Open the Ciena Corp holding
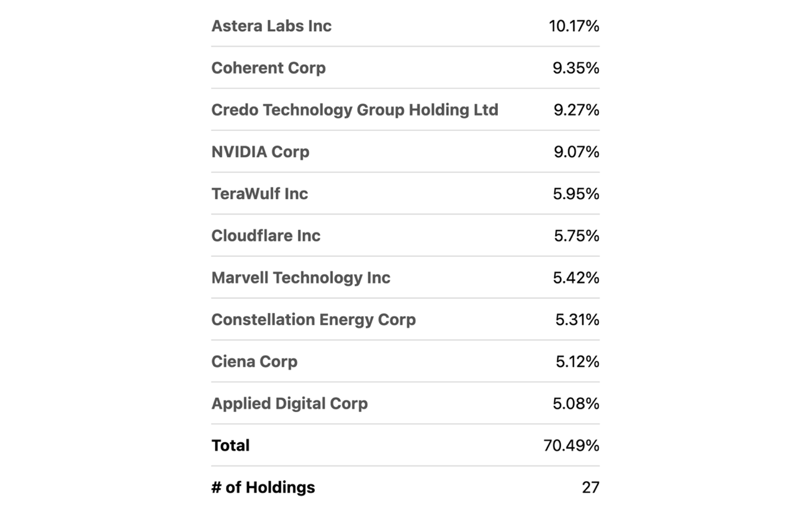This screenshot has height=509, width=812. coord(254,362)
